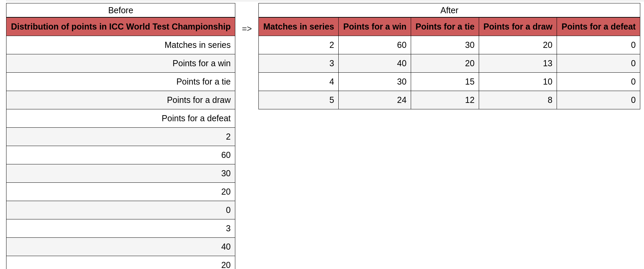Click the 'Points for a defeat' row in the Before table
This screenshot has width=644, height=269.
click(121, 118)
